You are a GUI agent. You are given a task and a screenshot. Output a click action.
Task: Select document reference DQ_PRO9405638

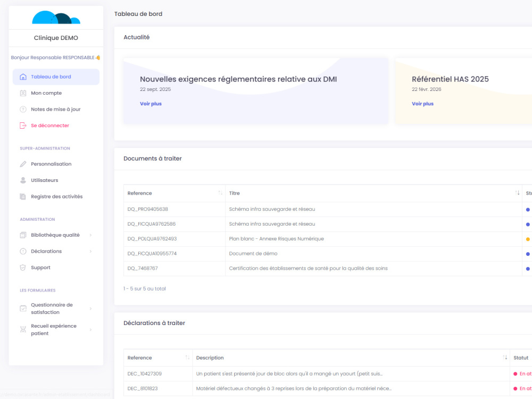(x=147, y=209)
